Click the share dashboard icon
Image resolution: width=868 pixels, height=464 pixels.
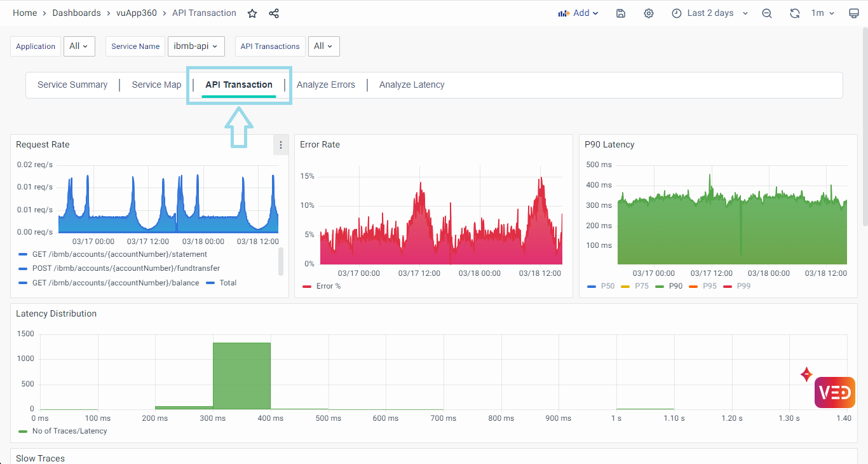274,13
